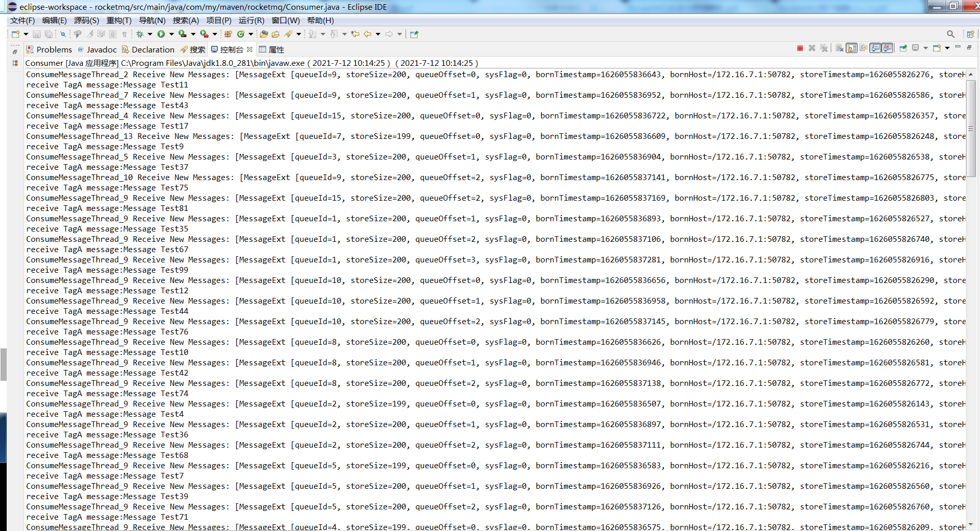Open the Open Console dropdown arrow
This screenshot has width=980, height=531.
click(x=947, y=48)
